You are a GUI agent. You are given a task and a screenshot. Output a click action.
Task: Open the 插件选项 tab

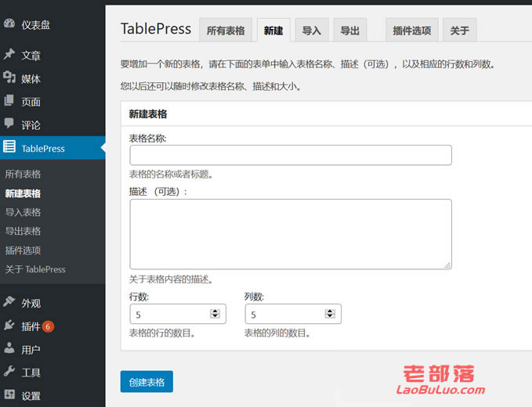pyautogui.click(x=412, y=31)
